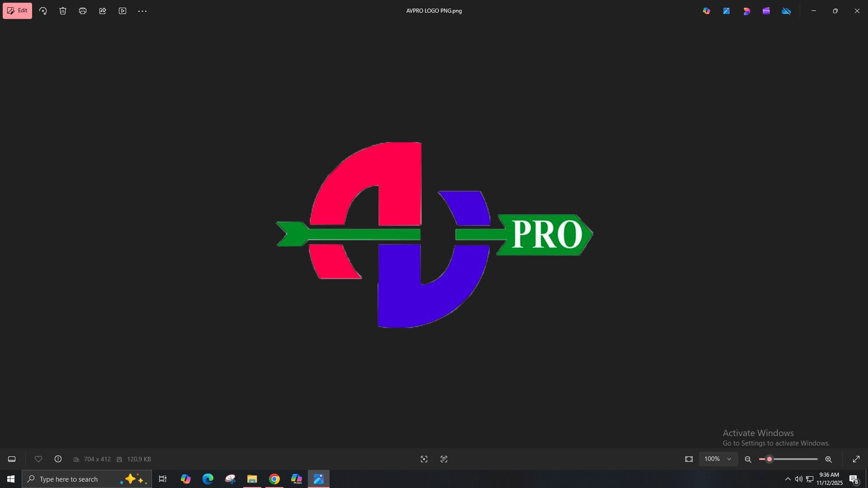Open clock showing 9:36 AM
Image resolution: width=868 pixels, height=488 pixels.
tap(830, 479)
